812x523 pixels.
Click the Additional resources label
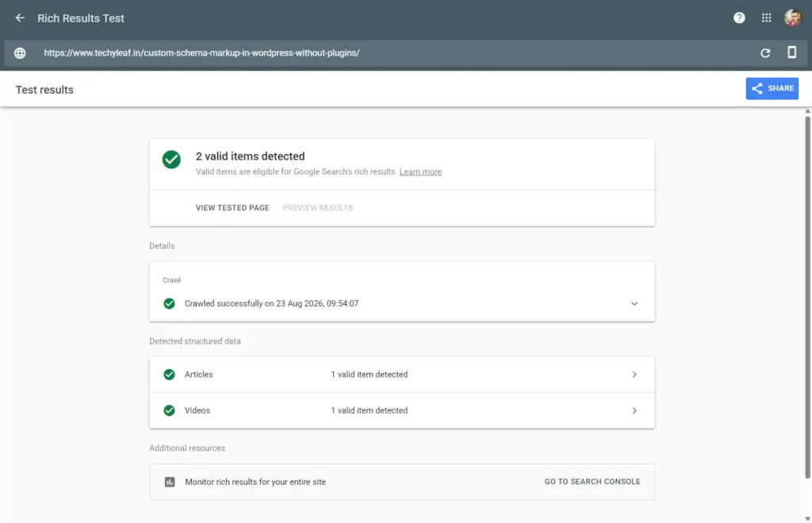coord(187,448)
